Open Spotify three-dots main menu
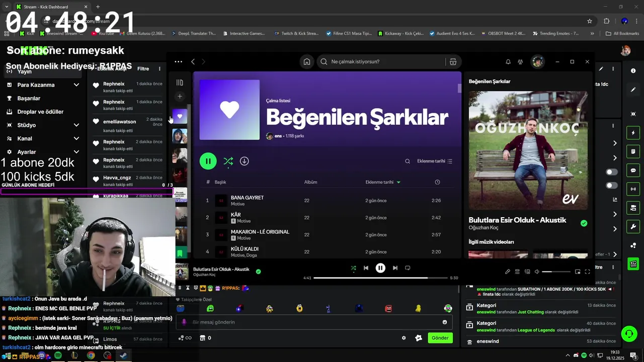Screen dimensions: 644x362 (178, 62)
